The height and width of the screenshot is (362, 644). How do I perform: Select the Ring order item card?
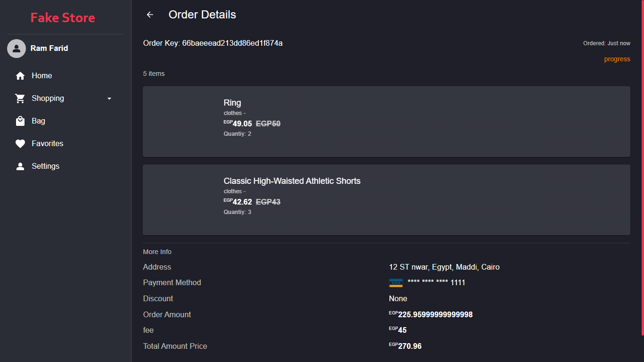(386, 122)
